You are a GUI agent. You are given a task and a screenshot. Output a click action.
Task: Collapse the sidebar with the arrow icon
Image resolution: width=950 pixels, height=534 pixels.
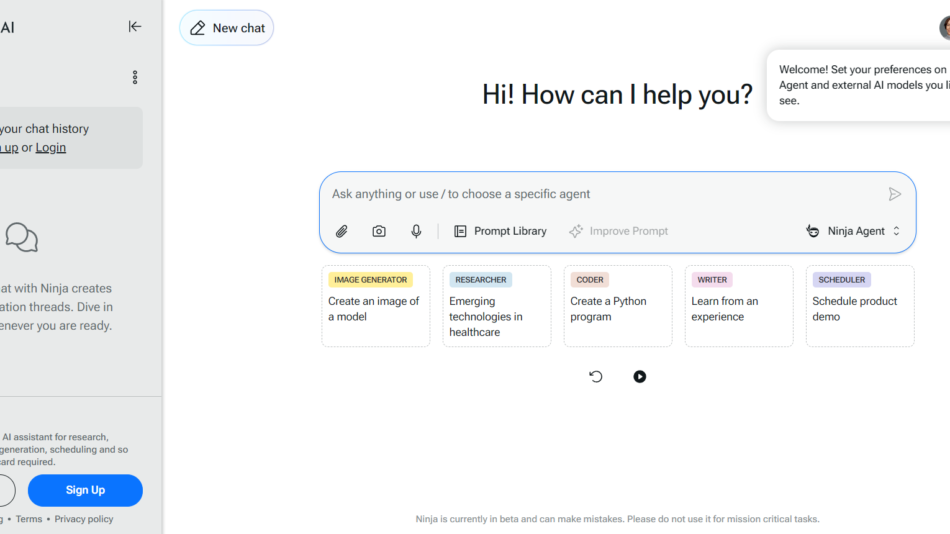[135, 27]
